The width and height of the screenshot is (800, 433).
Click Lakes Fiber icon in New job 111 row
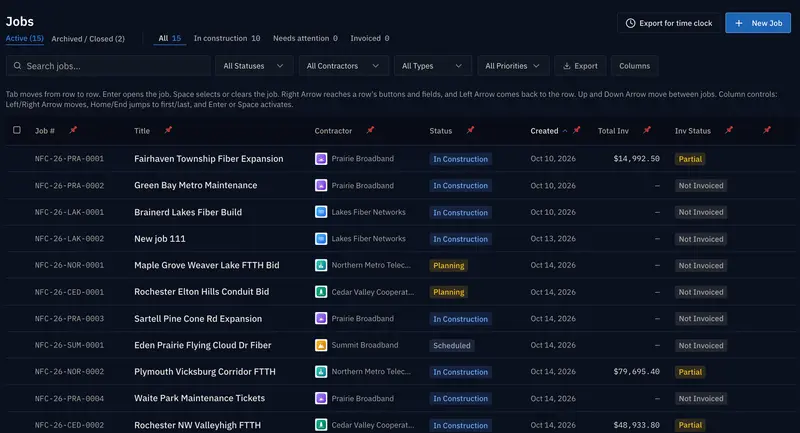click(321, 238)
